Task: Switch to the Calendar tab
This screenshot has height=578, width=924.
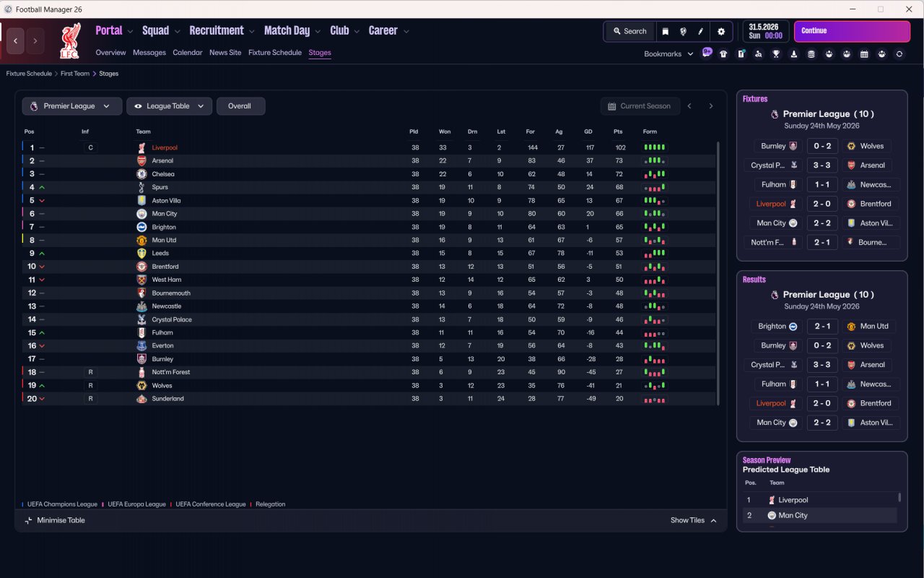Action: tap(188, 53)
